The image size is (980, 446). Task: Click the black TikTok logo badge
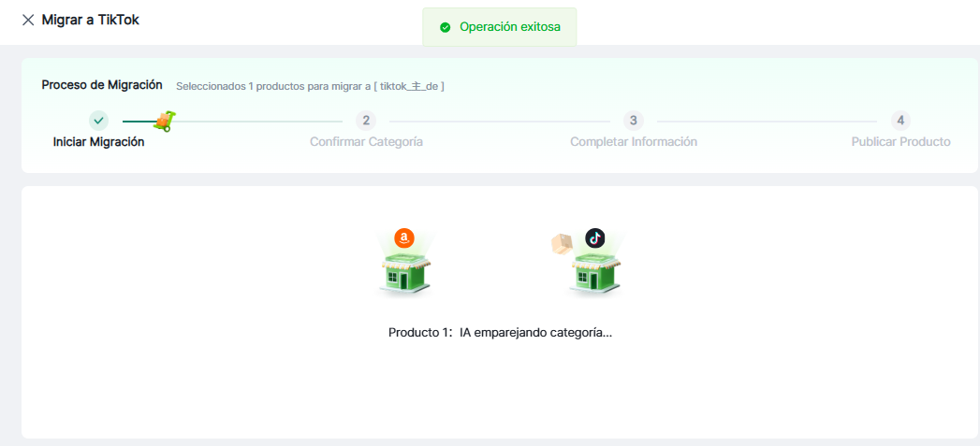(x=595, y=237)
